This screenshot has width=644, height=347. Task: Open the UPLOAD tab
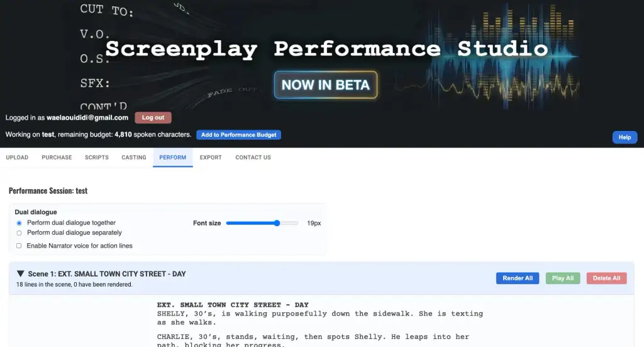coord(17,157)
